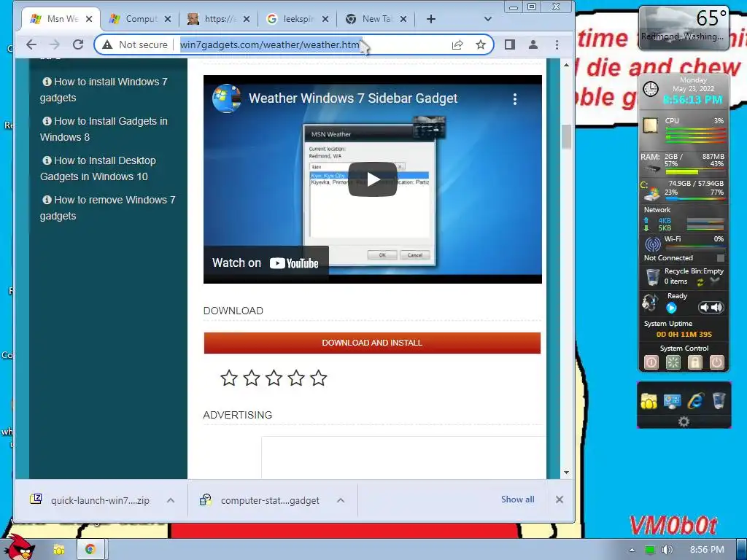Screen dimensions: 747x560
Task: Click the last System Control power button
Action: [717, 363]
